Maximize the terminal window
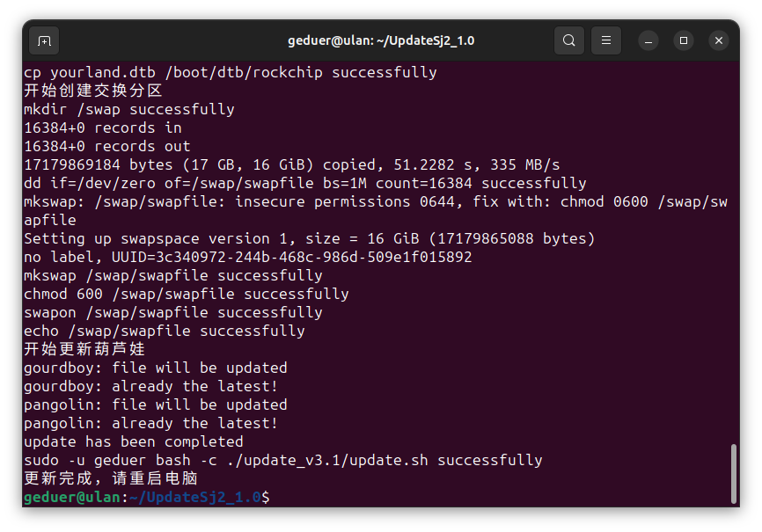The height and width of the screenshot is (532, 762). 684,40
